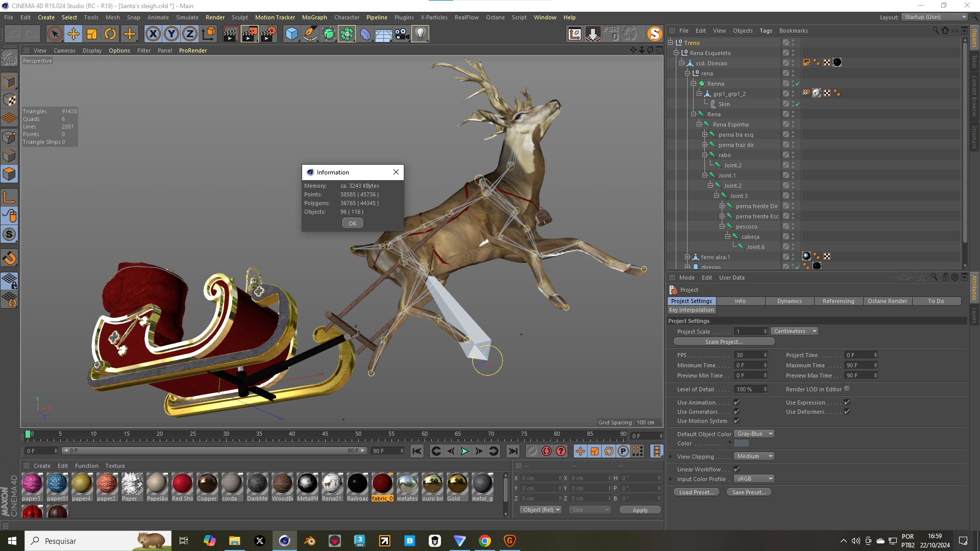
Task: Click the Scale Project button
Action: 724,342
